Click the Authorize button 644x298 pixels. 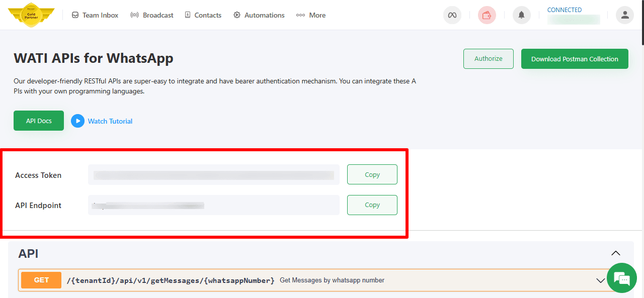click(488, 58)
